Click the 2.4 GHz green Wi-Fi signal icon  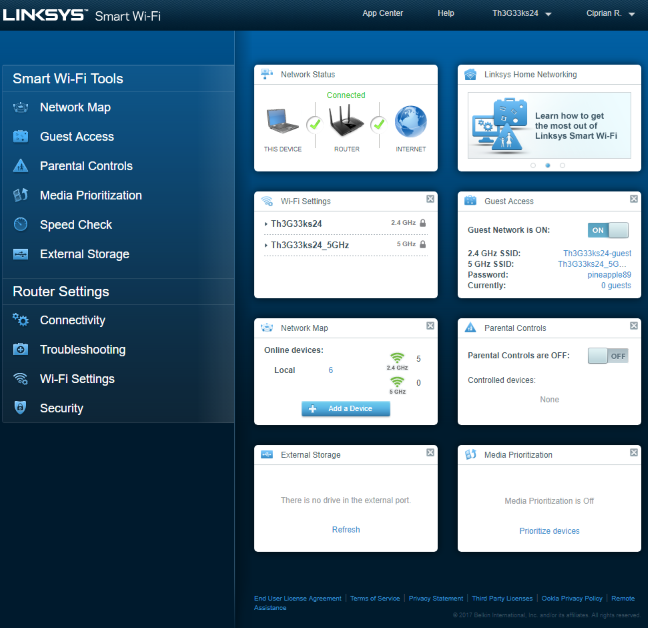coord(397,357)
